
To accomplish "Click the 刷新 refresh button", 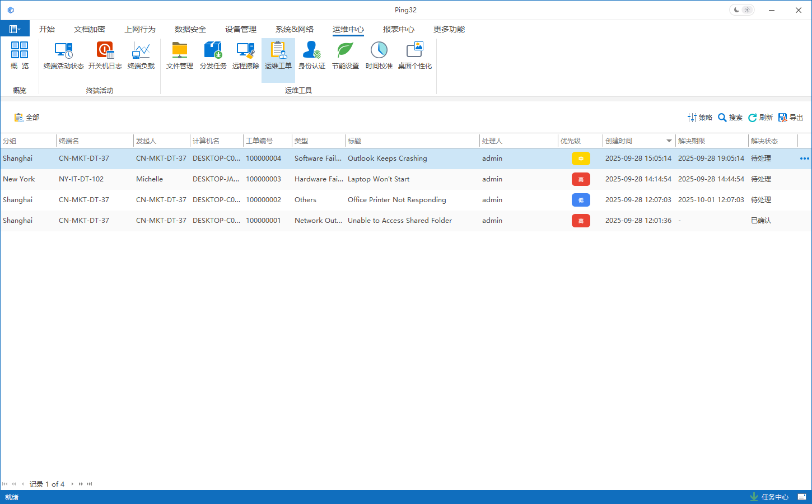I will coord(760,118).
